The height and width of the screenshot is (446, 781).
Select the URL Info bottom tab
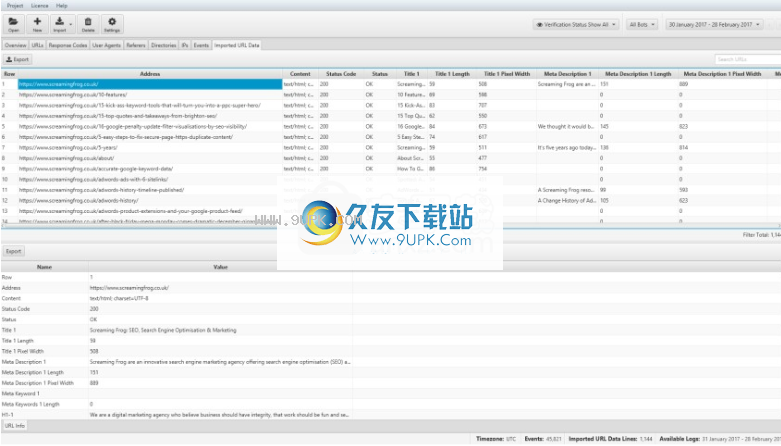[x=14, y=426]
